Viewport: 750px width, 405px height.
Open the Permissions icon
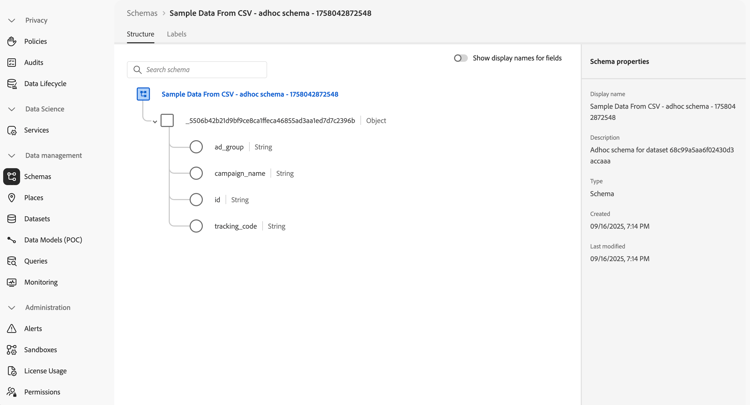pos(11,392)
